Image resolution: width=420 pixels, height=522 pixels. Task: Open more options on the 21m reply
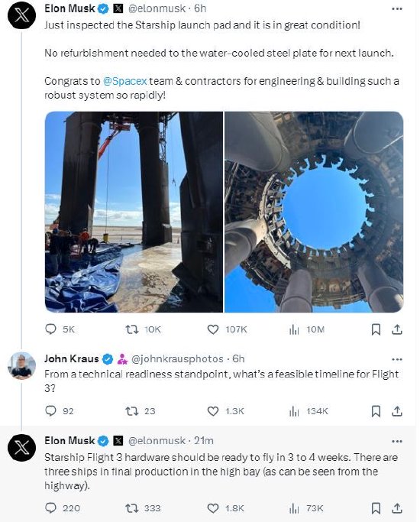point(397,441)
